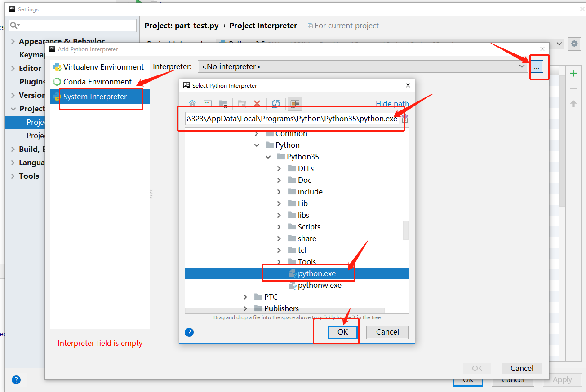Screen dimensions: 586x392
Task: Open the Keymap settings page
Action: 32,55
